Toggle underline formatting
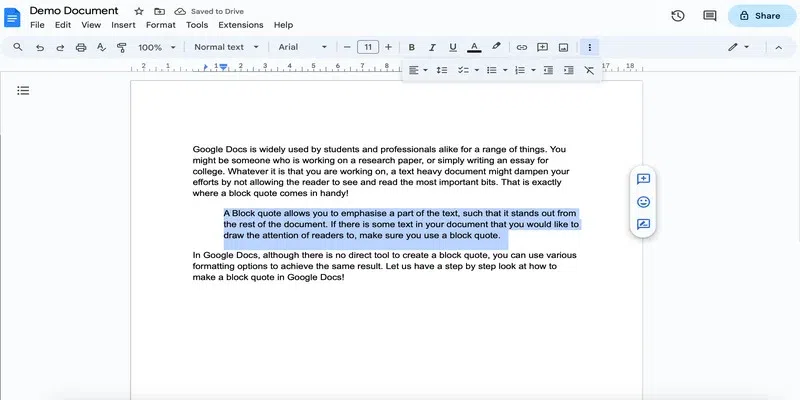Screen dimensions: 800x400 453,47
